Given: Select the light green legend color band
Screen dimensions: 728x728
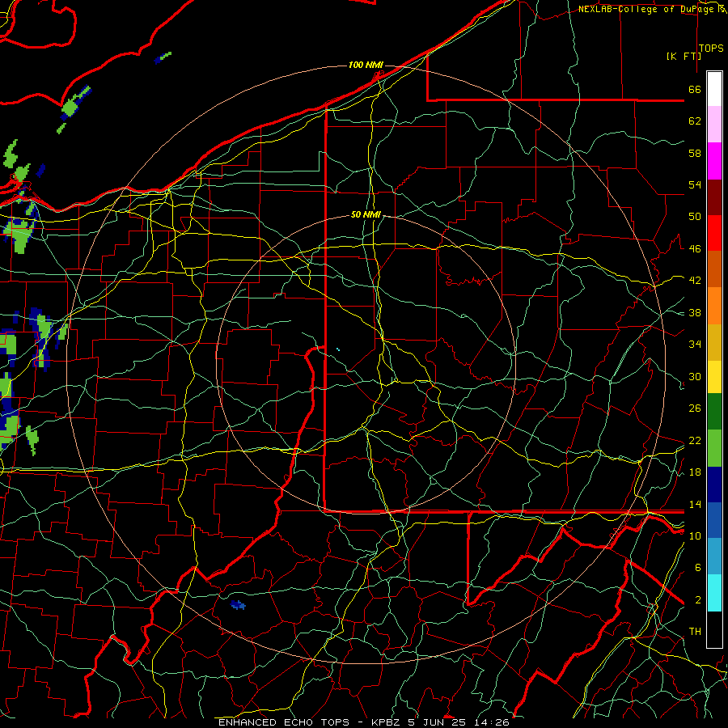Looking at the screenshot, I should (714, 448).
